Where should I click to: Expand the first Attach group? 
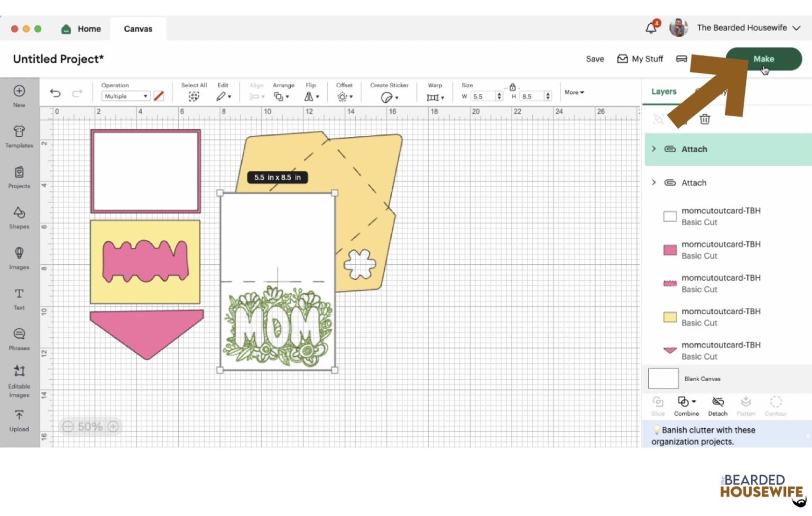(654, 149)
